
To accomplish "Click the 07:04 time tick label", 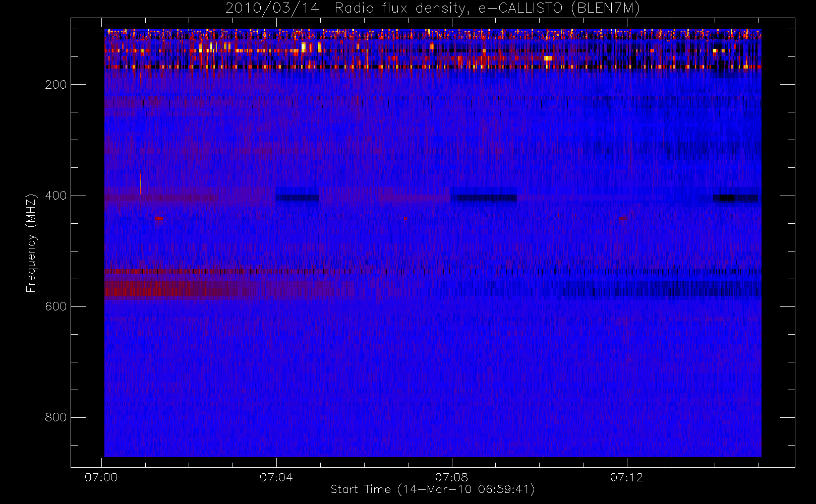I will (x=276, y=477).
